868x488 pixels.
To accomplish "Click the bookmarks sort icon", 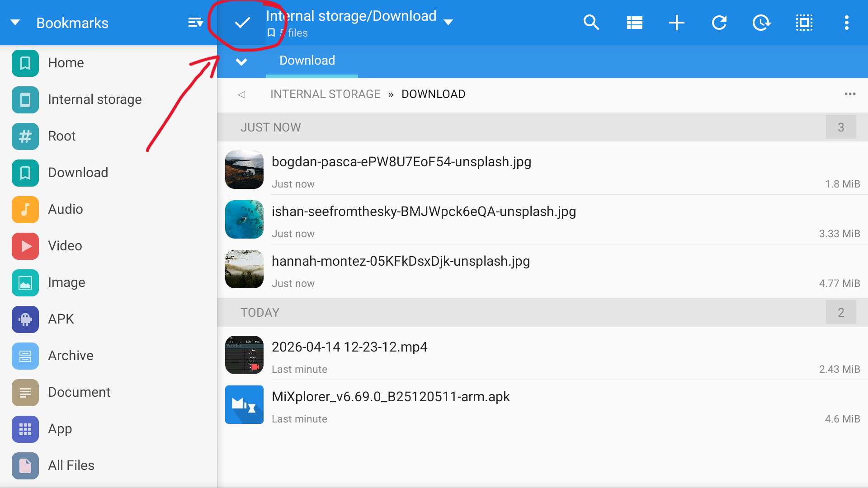I will [195, 23].
